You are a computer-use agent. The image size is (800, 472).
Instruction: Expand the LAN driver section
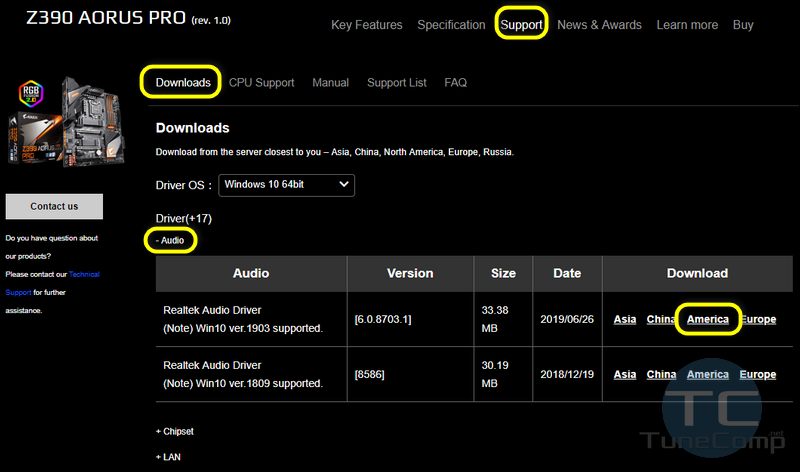click(x=168, y=457)
